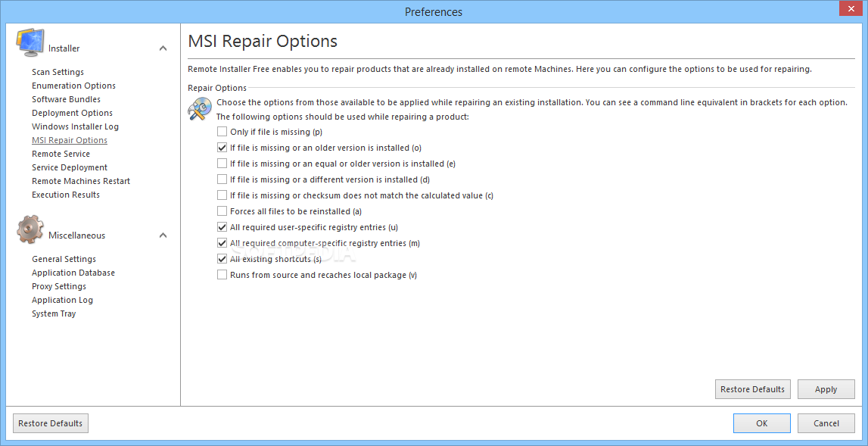Show Execution Results settings
The width and height of the screenshot is (868, 446).
coord(66,195)
